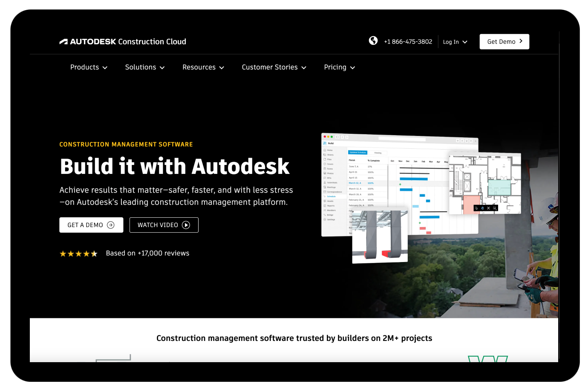The width and height of the screenshot is (588, 392).
Task: Open the Based on +17,000 reviews link
Action: [x=147, y=253]
